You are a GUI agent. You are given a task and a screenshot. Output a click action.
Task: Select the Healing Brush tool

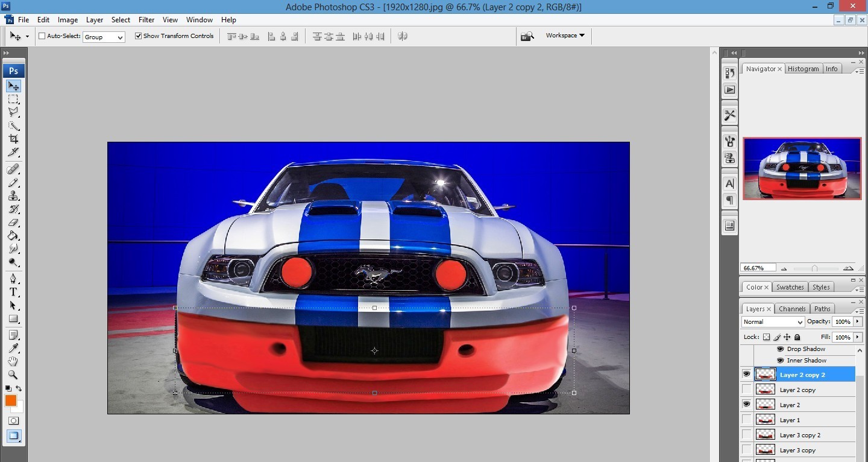(x=13, y=168)
